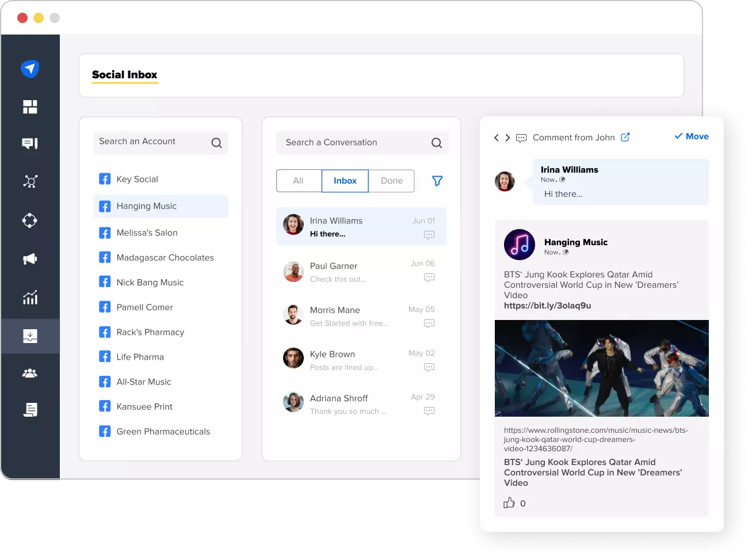
Task: Go to next comment using right chevron
Action: tap(507, 138)
